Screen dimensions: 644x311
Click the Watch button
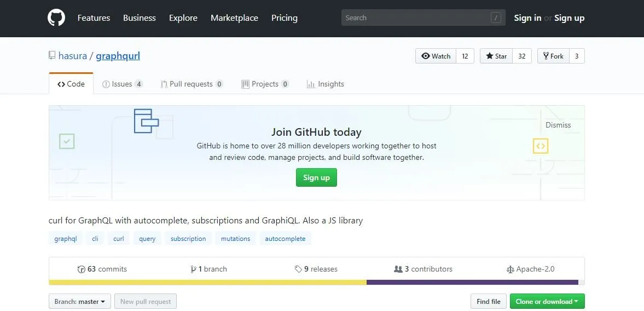click(436, 56)
